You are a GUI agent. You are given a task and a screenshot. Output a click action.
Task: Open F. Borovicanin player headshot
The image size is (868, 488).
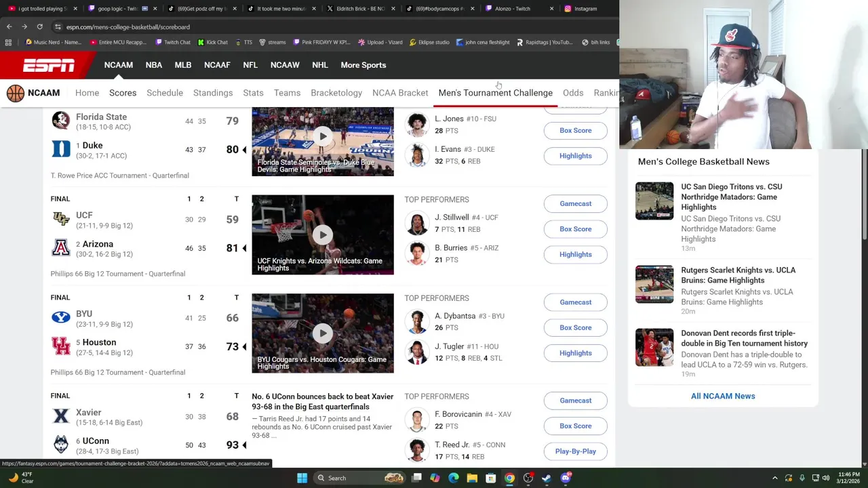(417, 420)
